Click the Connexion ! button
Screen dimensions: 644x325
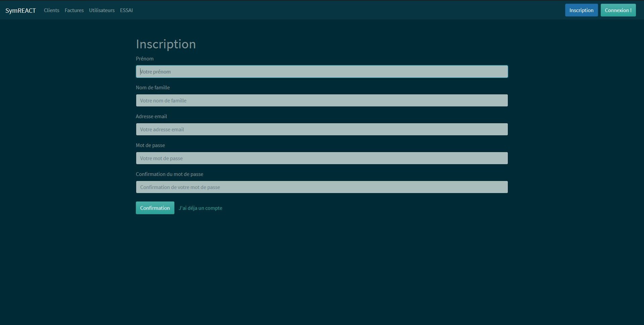pos(618,10)
